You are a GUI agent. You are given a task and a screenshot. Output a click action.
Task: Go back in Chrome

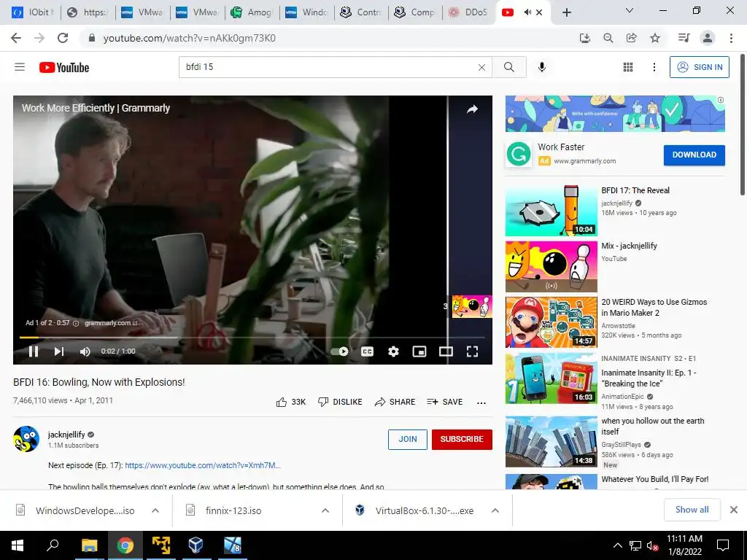(x=16, y=38)
